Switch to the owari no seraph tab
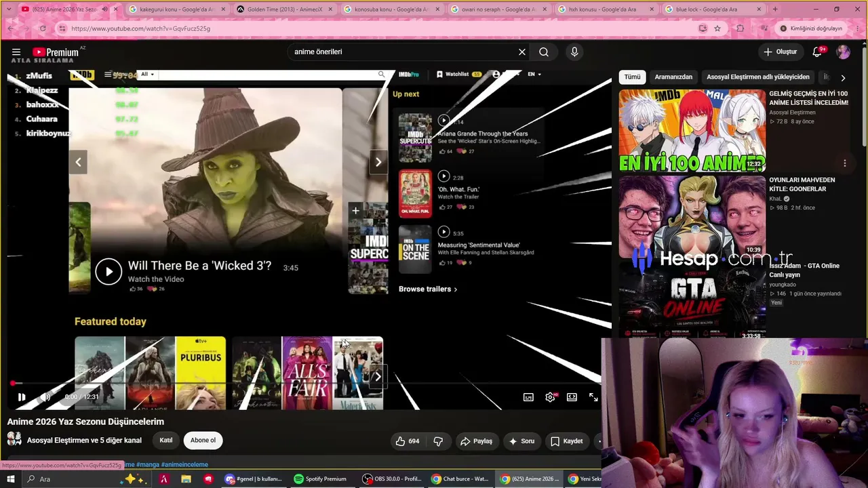 click(x=498, y=9)
